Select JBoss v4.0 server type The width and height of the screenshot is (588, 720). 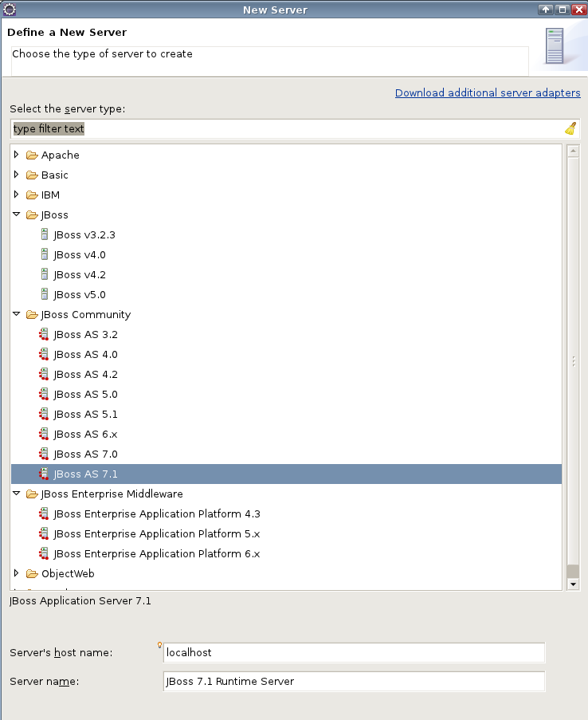(x=80, y=255)
